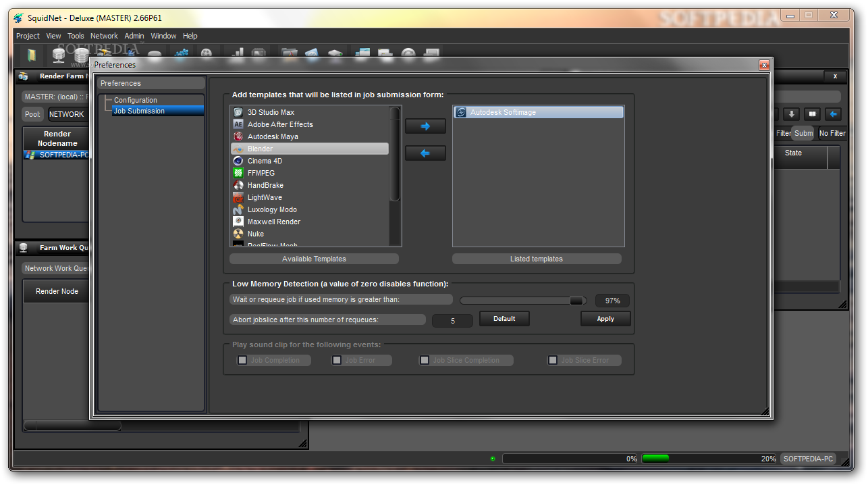Screen dimensions: 868x485
Task: Click the Render Nodename column header
Action: (x=57, y=138)
